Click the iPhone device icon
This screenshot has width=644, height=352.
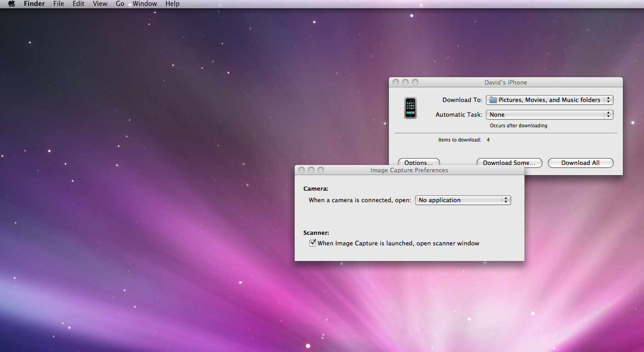(410, 108)
